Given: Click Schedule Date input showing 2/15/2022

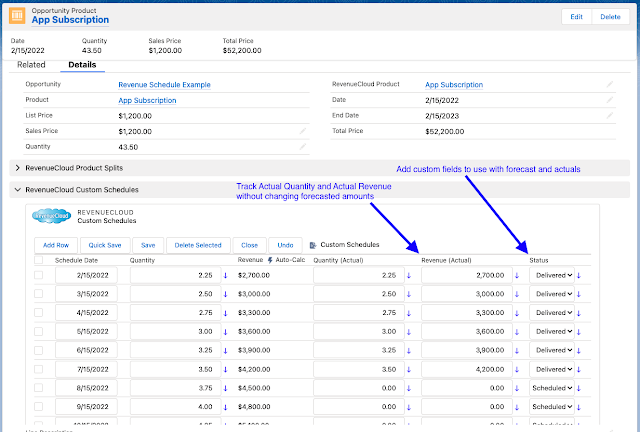Looking at the screenshot, I should pyautogui.click(x=86, y=275).
